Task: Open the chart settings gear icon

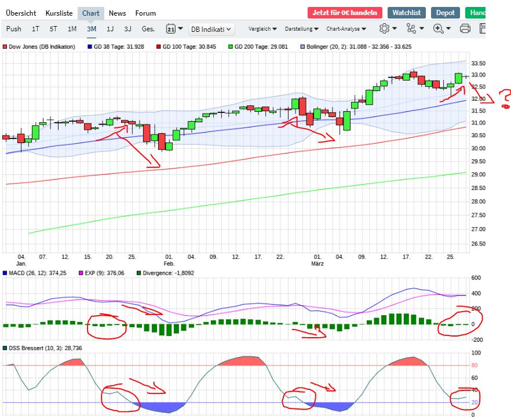Action: point(384,28)
